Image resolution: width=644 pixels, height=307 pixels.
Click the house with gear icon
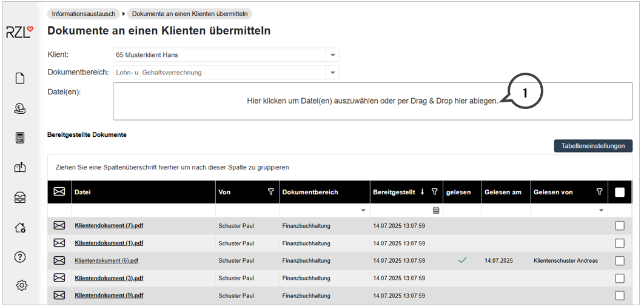20,228
